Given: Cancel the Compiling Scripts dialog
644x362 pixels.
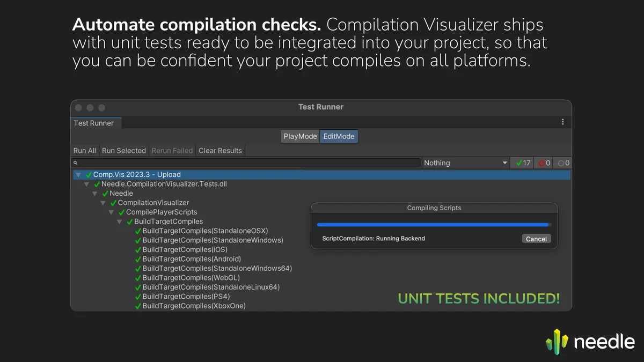Looking at the screenshot, I should (536, 239).
